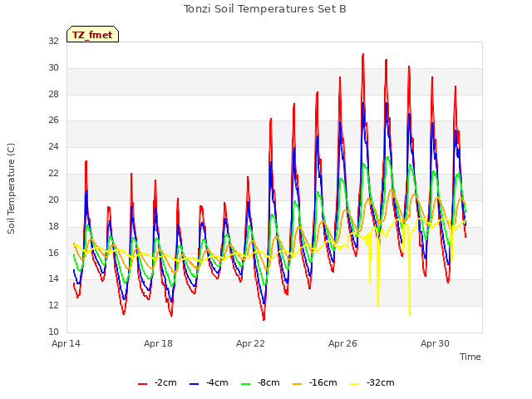Click the 26 y-axis tick label
This screenshot has width=532, height=399.
click(x=53, y=121)
